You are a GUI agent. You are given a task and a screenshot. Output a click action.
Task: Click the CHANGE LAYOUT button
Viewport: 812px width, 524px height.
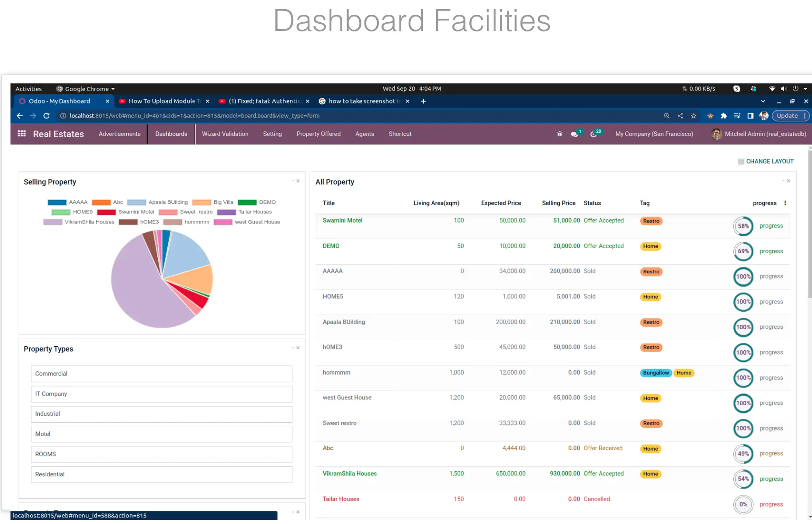tap(766, 162)
